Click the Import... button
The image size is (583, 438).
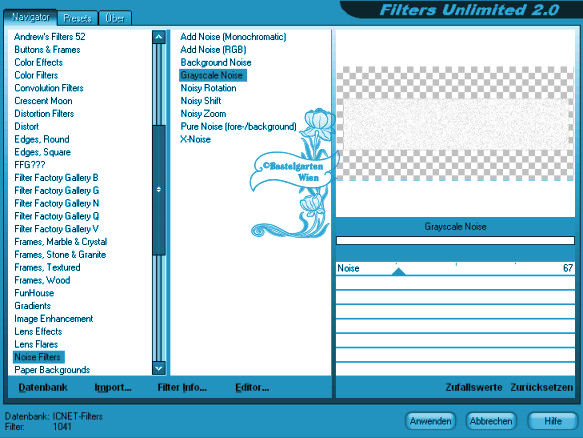113,387
